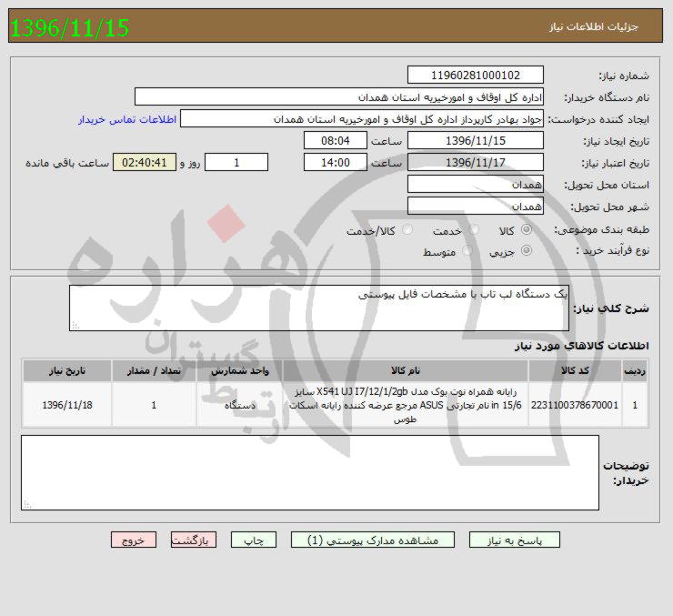Click the buyer organization name field
Viewport: 673px width, 616px height.
coord(339,96)
